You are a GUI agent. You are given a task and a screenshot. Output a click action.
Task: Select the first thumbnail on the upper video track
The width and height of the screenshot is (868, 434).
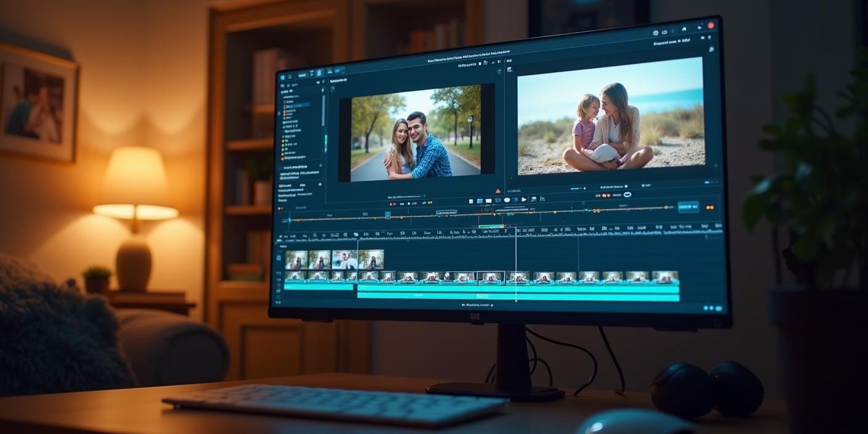(296, 259)
